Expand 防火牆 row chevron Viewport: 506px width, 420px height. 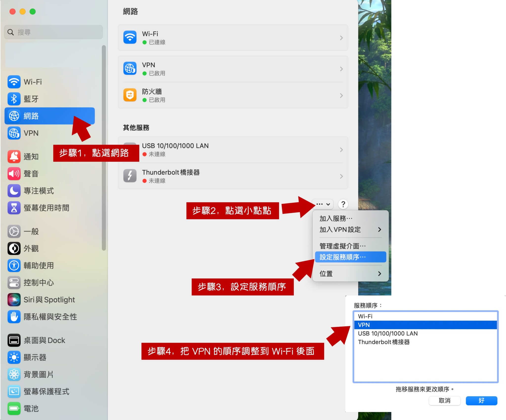pyautogui.click(x=341, y=96)
